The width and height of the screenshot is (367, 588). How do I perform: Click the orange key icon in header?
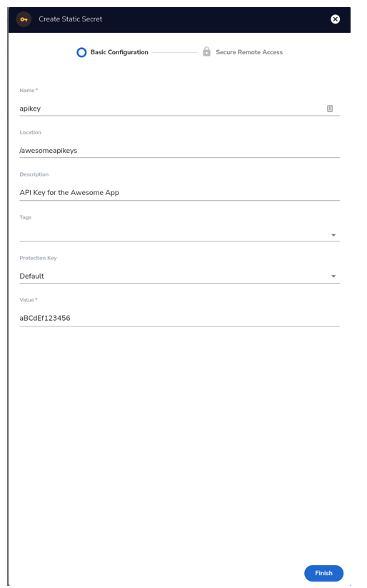coord(24,19)
